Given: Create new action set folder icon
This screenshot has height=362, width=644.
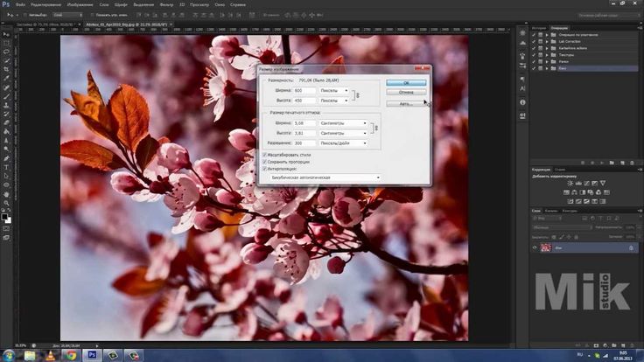Looking at the screenshot, I should point(612,163).
